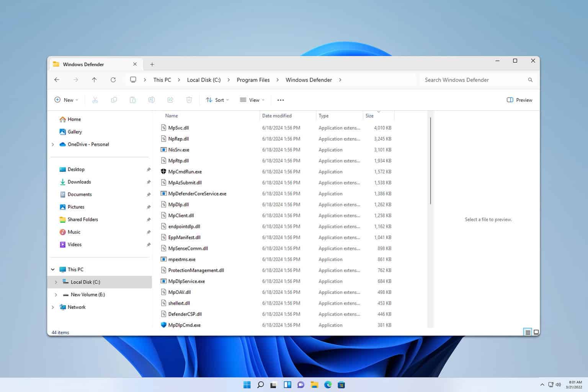The image size is (588, 392).
Task: Select the Windows Defender tab
Action: point(83,64)
